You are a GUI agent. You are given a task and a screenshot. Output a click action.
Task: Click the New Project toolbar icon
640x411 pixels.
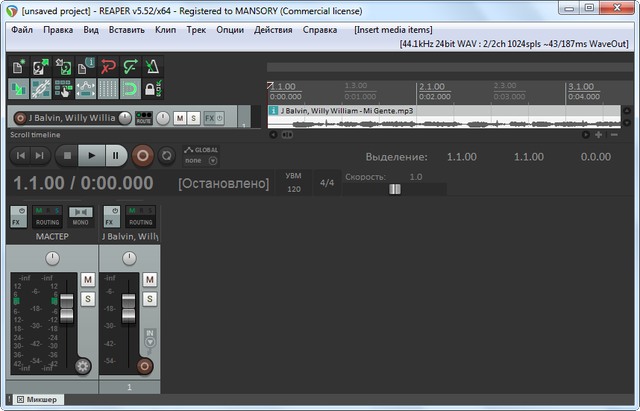19,67
